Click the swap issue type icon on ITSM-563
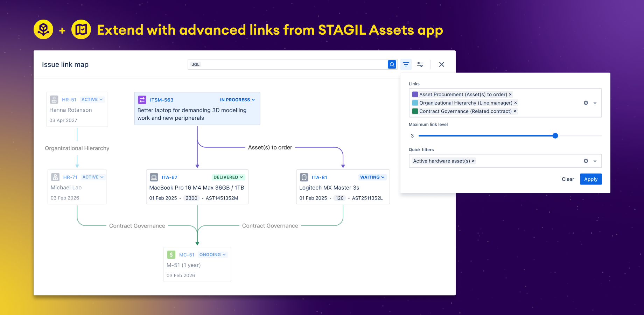644x315 pixels. point(142,100)
